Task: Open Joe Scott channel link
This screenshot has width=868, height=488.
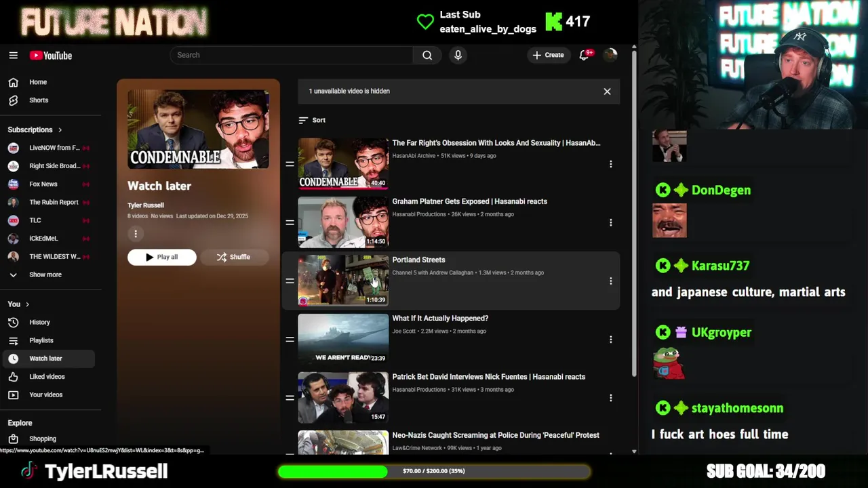Action: click(403, 331)
